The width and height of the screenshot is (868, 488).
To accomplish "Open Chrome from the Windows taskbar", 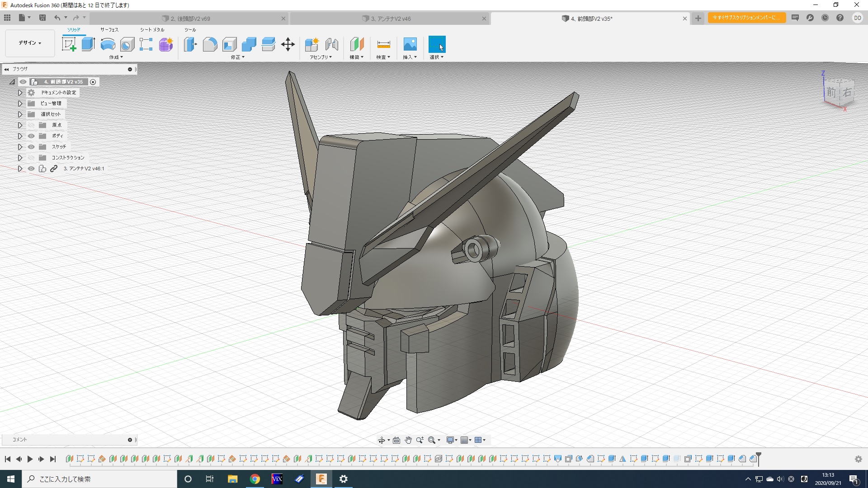I will (x=255, y=479).
